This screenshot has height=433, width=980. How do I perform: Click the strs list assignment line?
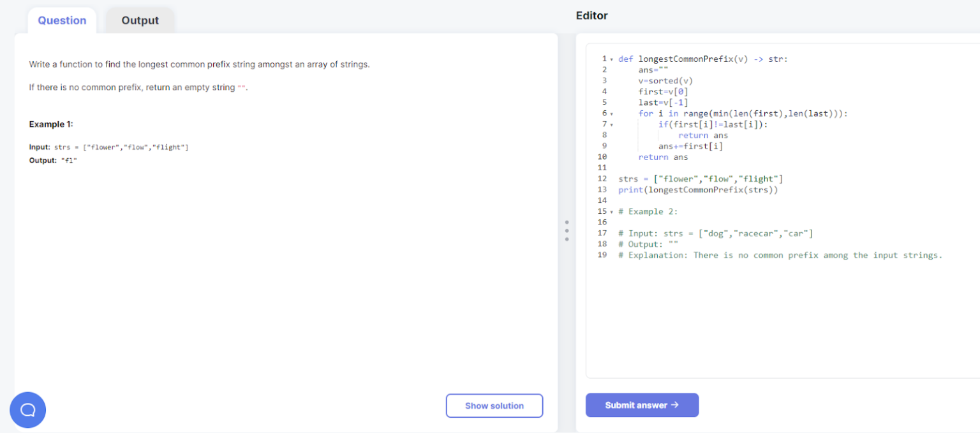tap(701, 179)
